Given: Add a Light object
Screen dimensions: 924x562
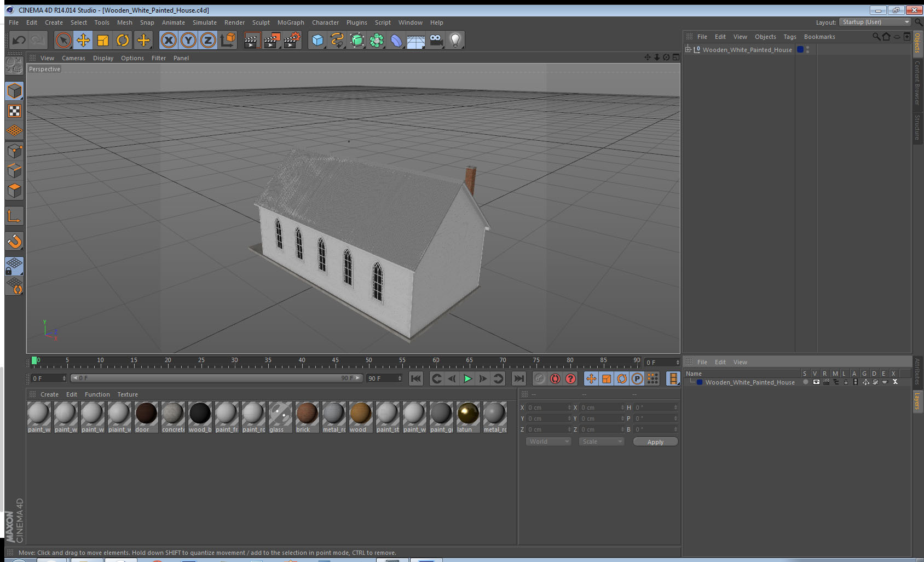Looking at the screenshot, I should pyautogui.click(x=455, y=40).
